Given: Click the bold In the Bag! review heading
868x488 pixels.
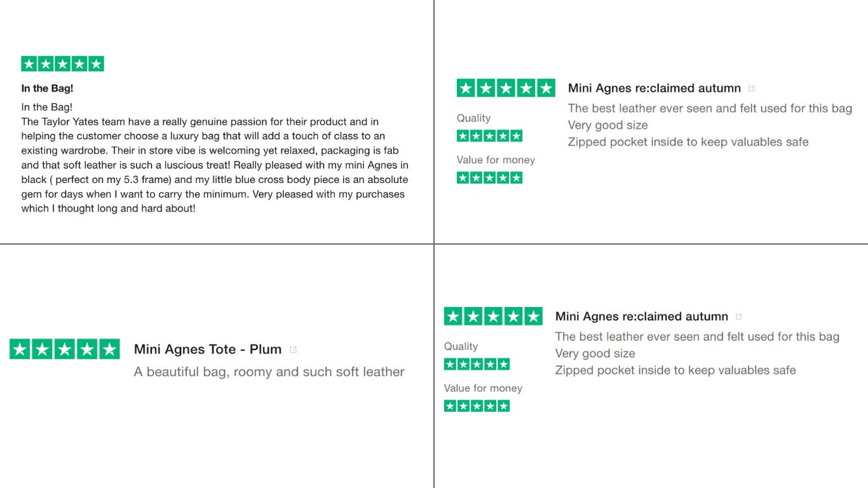Looking at the screenshot, I should point(47,88).
